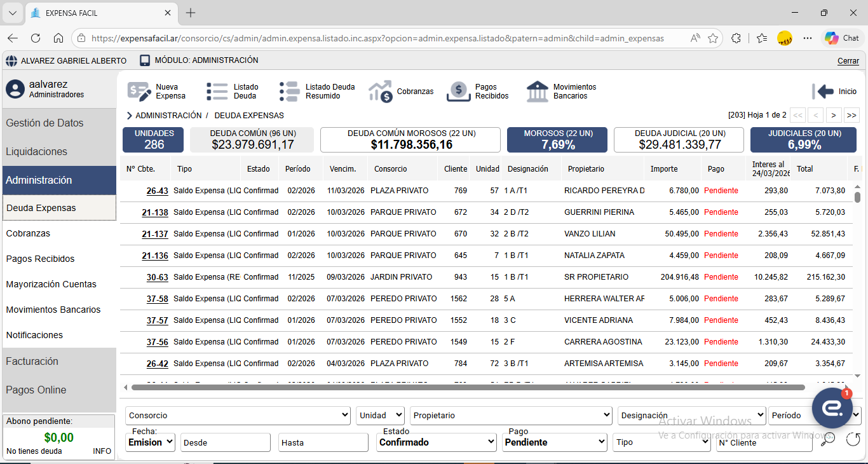This screenshot has width=868, height=464.
Task: Click the Listado Deuda icon
Action: pyautogui.click(x=217, y=92)
